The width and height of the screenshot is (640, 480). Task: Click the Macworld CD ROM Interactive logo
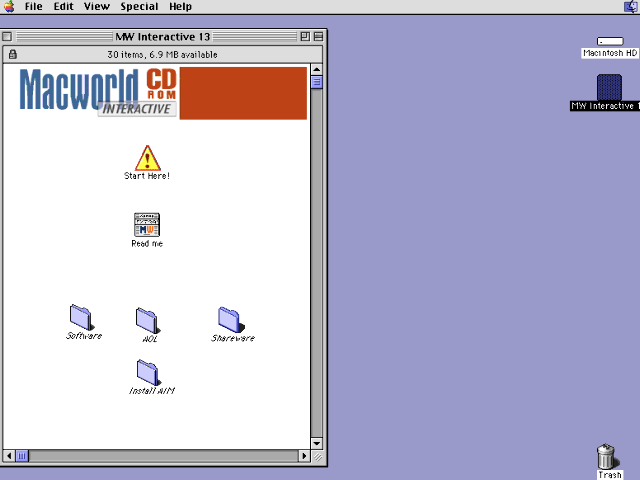[98, 92]
